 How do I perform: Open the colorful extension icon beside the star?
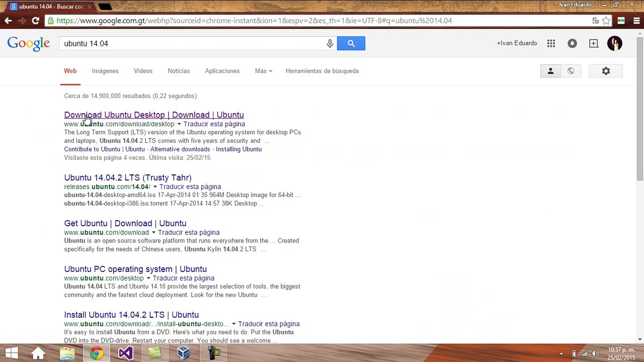click(621, 21)
